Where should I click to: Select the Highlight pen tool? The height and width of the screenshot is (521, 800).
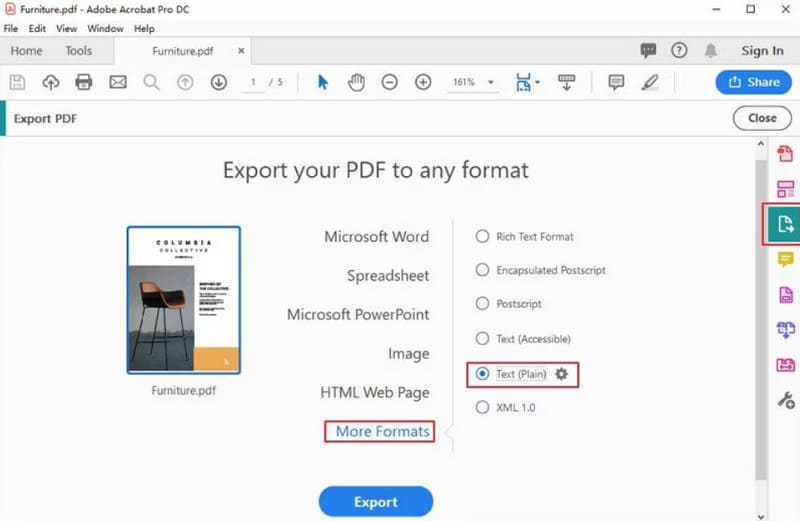click(650, 82)
